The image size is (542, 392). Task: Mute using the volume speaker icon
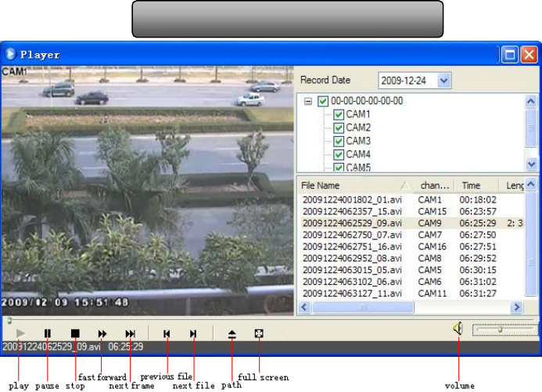point(458,329)
